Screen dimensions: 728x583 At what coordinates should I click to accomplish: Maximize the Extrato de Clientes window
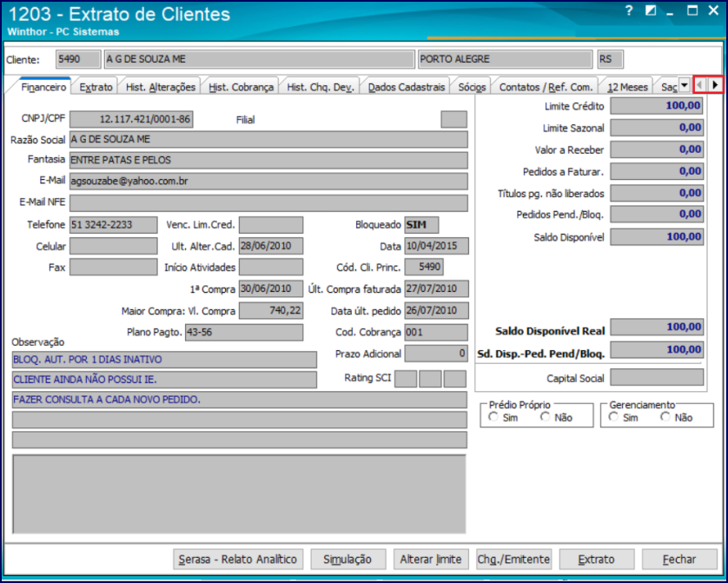[x=692, y=10]
